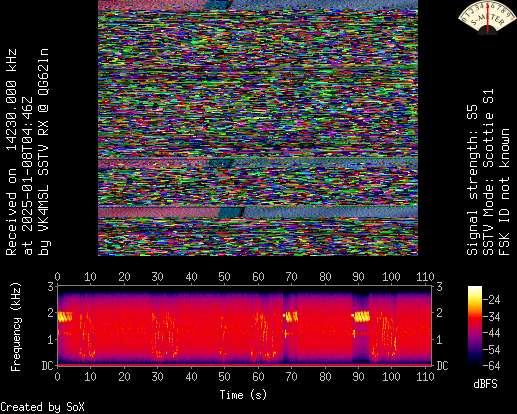Click the yellow signal burst near 90 seconds
The height and width of the screenshot is (414, 517).
(361, 316)
